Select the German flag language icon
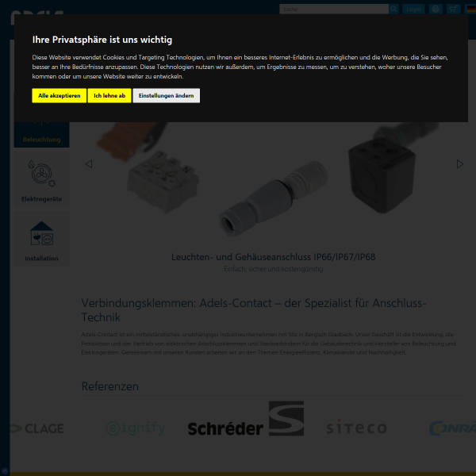Screen dimensions: 476x476 471,9
